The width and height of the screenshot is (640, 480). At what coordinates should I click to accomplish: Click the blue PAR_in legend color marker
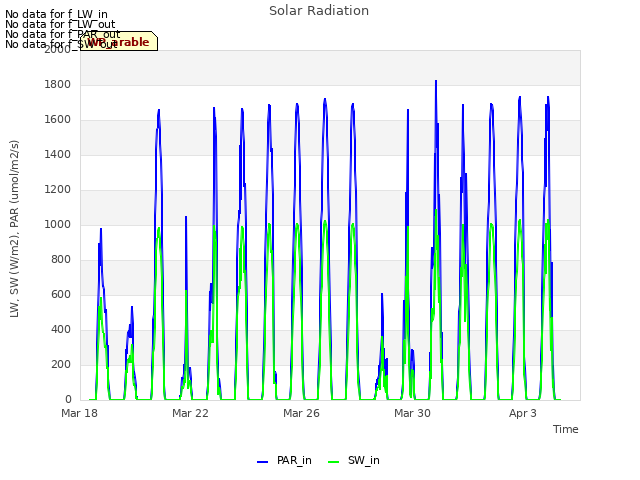tap(262, 462)
